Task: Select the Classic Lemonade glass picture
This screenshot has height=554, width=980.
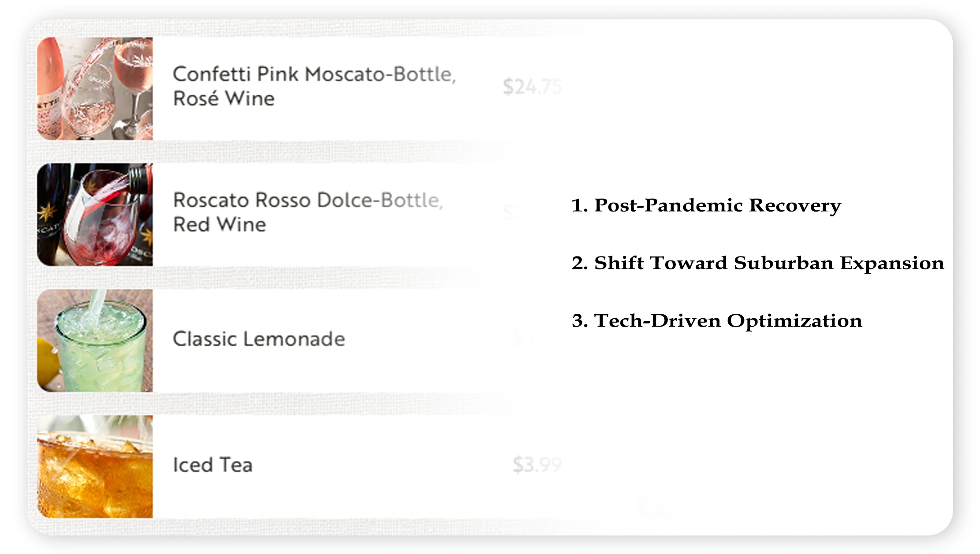Action: 95,341
